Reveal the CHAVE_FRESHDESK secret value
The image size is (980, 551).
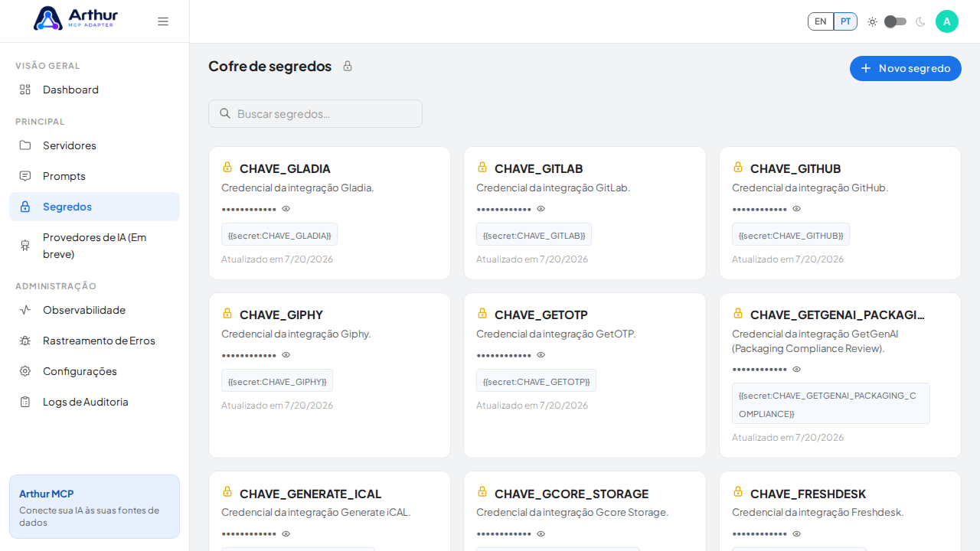click(797, 534)
